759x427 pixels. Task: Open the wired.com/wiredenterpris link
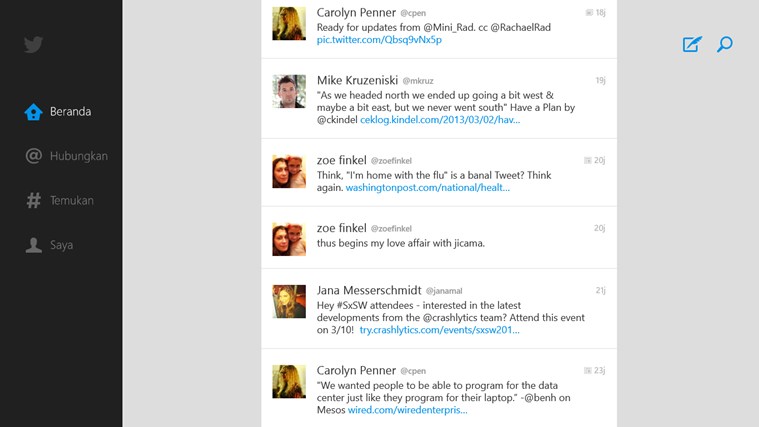click(x=408, y=410)
